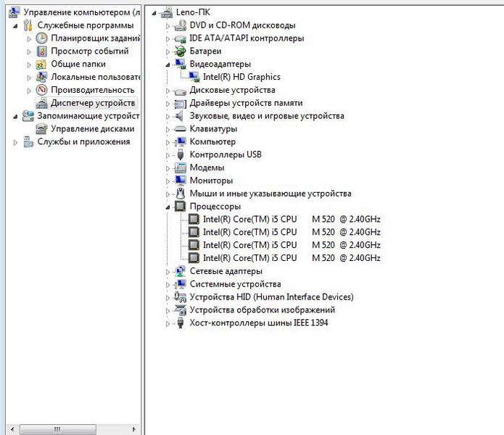Click the Управление дисками icon
This screenshot has width=504, height=435.
click(x=42, y=129)
